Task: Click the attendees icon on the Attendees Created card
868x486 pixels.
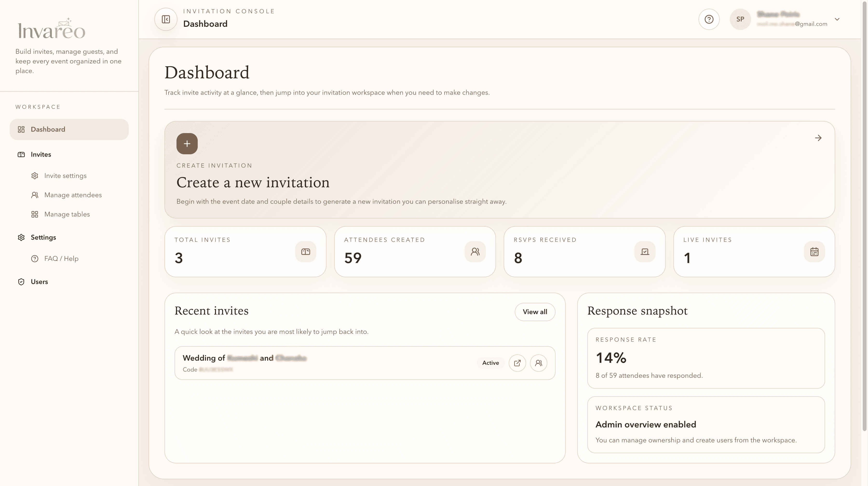Action: 475,251
